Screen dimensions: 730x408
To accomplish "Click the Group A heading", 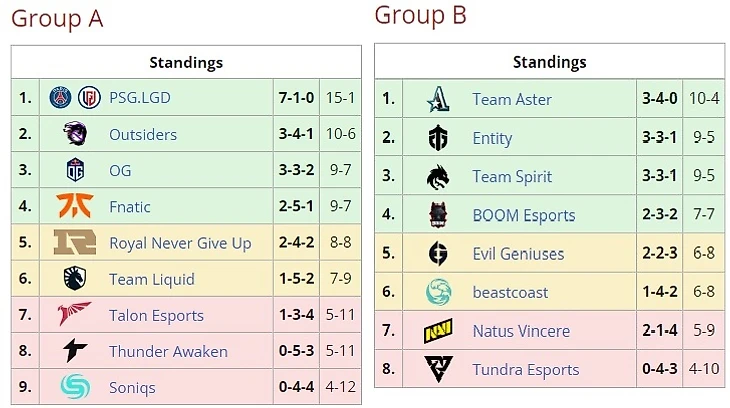I will pos(57,18).
